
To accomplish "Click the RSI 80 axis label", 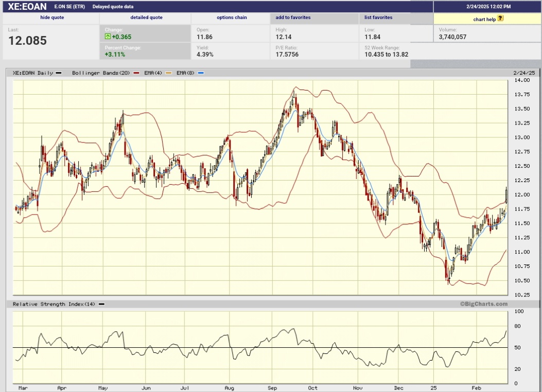I will (517, 326).
